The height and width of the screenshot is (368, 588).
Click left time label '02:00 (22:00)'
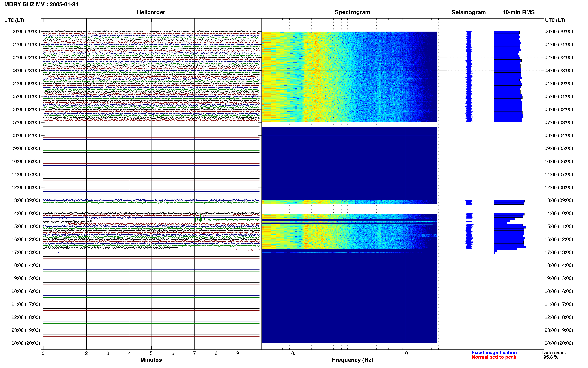[x=26, y=57]
